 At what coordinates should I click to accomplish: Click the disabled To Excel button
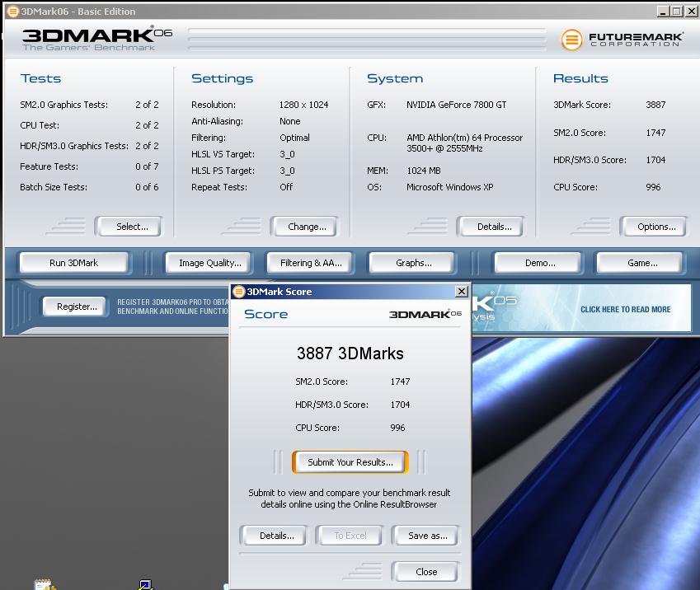point(350,536)
